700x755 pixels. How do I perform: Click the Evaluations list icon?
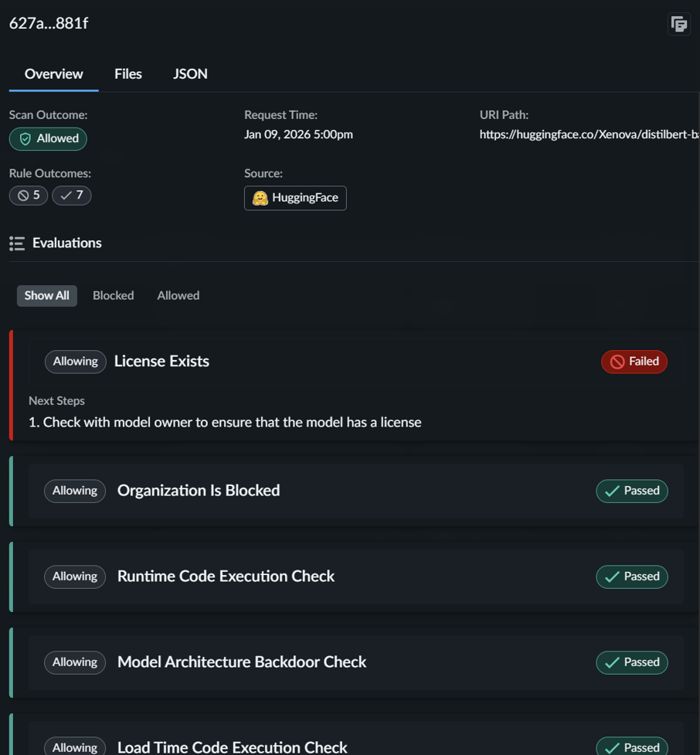click(17, 243)
